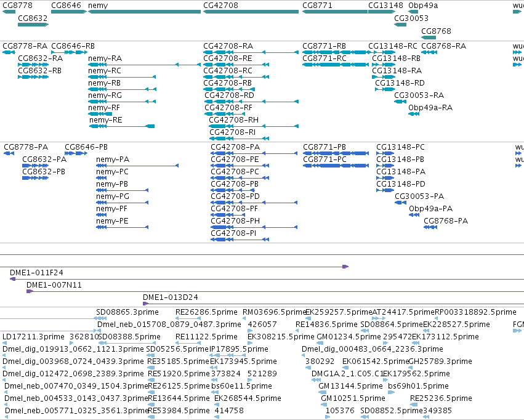Image resolution: width=524 pixels, height=420 pixels.
Task: Click transcript CG13148-RD
Action: tap(400, 83)
